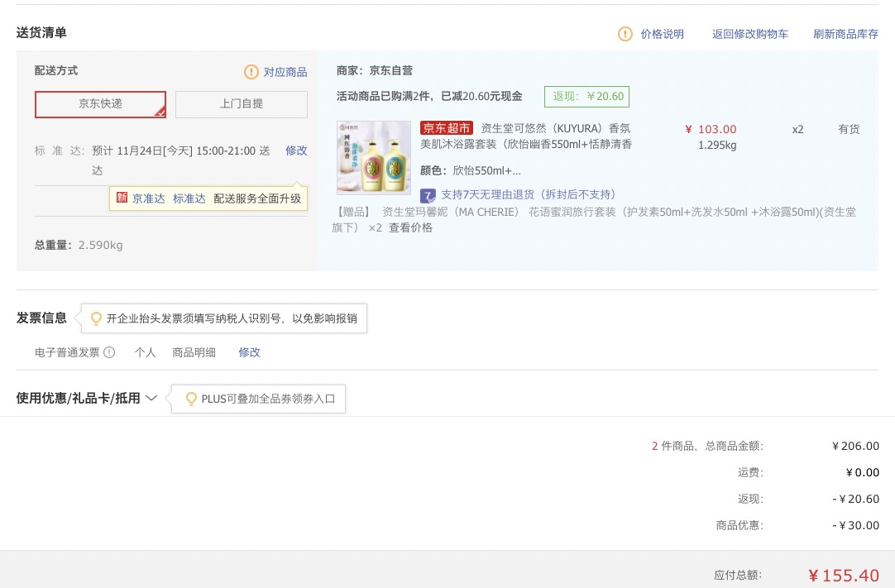Open the 价格说明 link
The width and height of the screenshot is (895, 588).
pos(662,34)
